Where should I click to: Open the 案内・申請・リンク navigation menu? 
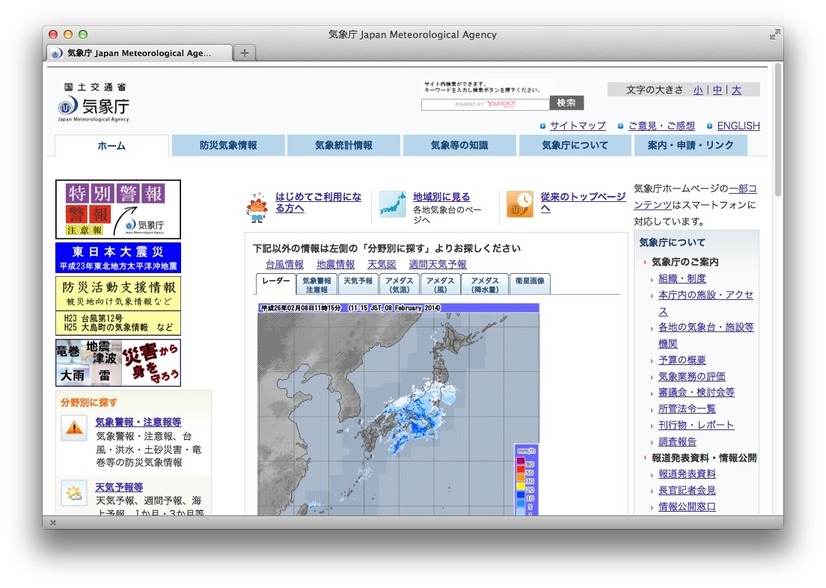[690, 145]
